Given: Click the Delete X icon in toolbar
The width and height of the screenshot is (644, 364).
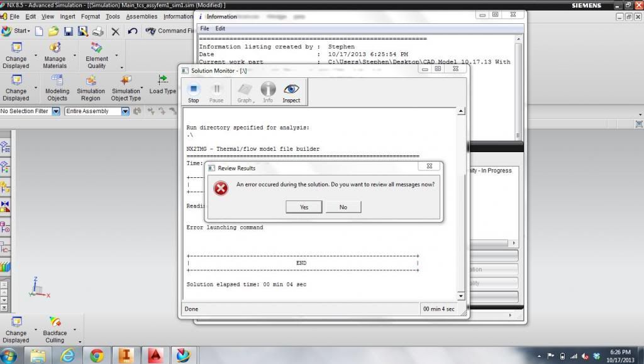Looking at the screenshot, I should click(116, 31).
